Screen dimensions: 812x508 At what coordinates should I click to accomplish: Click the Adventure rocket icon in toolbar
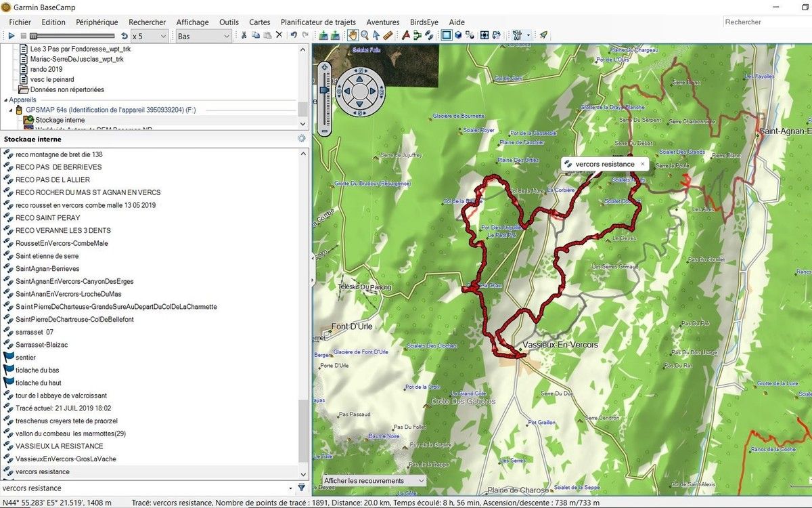click(x=543, y=35)
